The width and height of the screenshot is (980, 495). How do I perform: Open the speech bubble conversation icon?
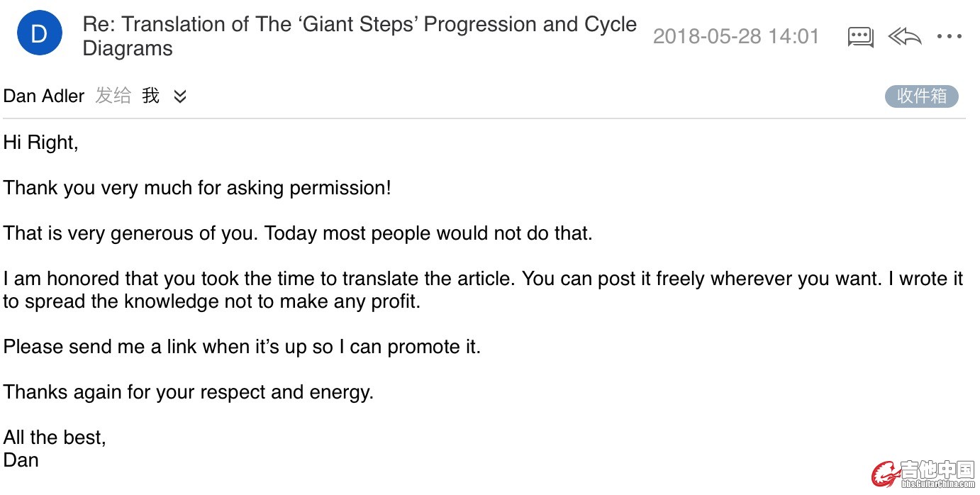[860, 37]
